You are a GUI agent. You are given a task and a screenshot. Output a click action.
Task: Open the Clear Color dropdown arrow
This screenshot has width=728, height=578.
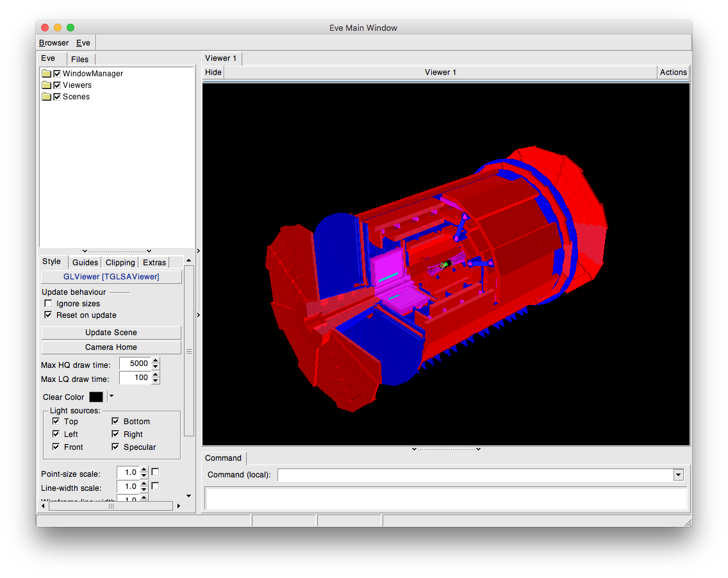[x=111, y=397]
